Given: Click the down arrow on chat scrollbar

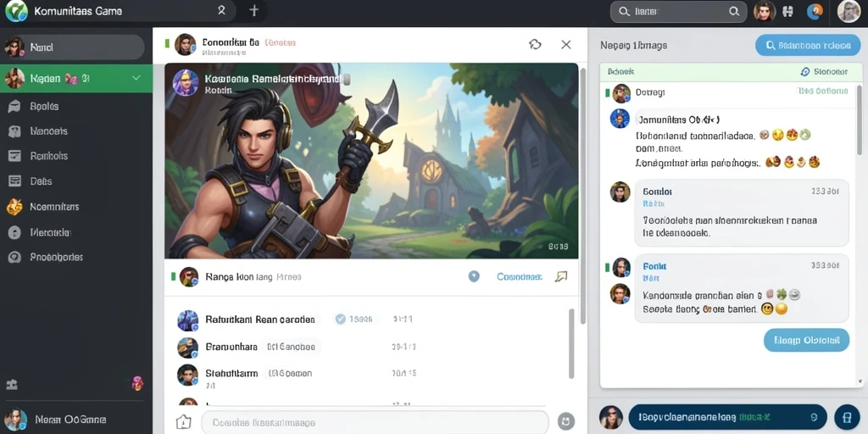Looking at the screenshot, I should [x=860, y=381].
